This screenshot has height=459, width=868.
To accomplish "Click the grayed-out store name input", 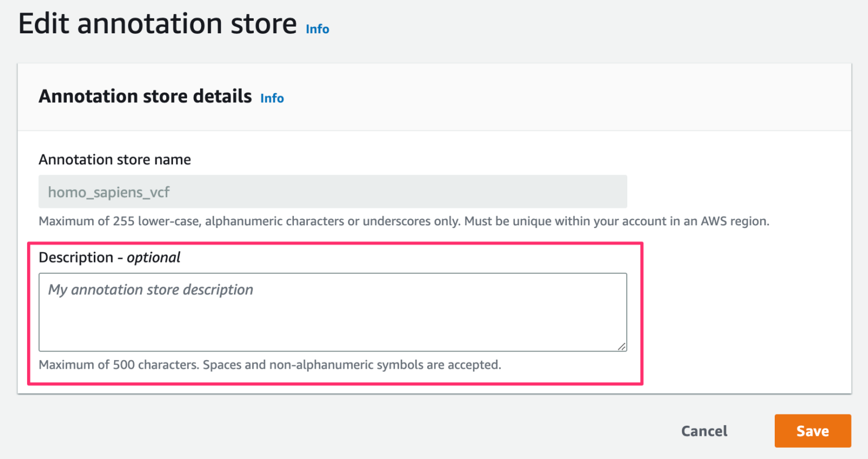I will click(x=332, y=191).
